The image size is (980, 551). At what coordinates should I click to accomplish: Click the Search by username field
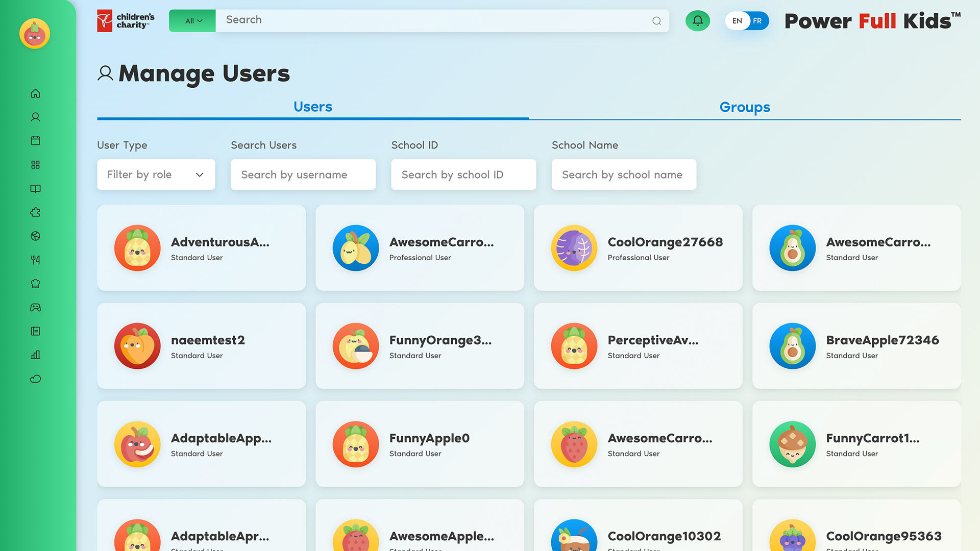click(x=303, y=174)
